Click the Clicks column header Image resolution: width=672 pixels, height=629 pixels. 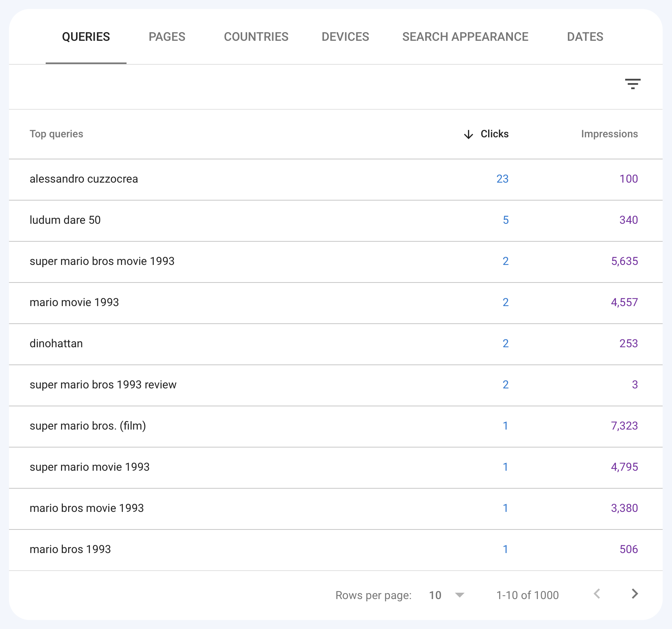point(493,134)
